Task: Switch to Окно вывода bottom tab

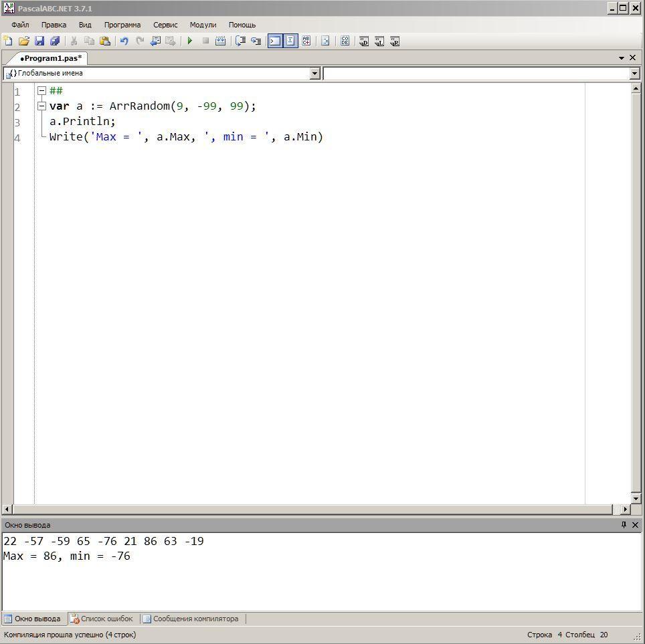Action: click(33, 619)
